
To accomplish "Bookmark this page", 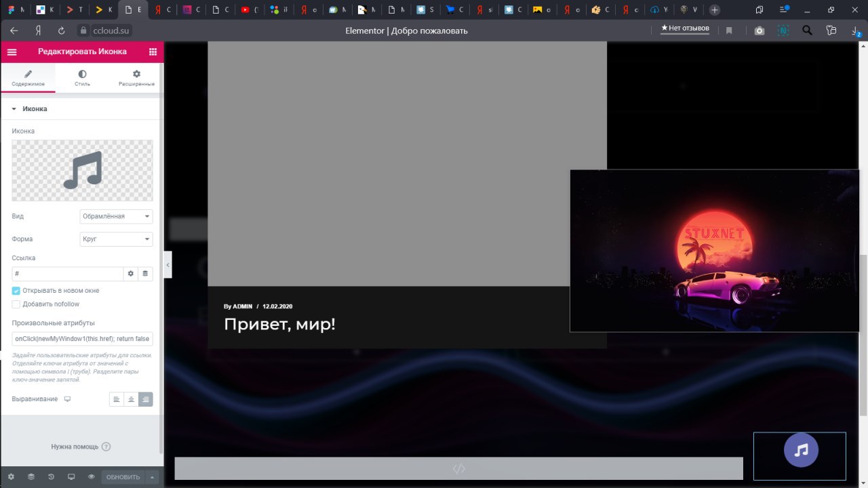I will (x=729, y=30).
